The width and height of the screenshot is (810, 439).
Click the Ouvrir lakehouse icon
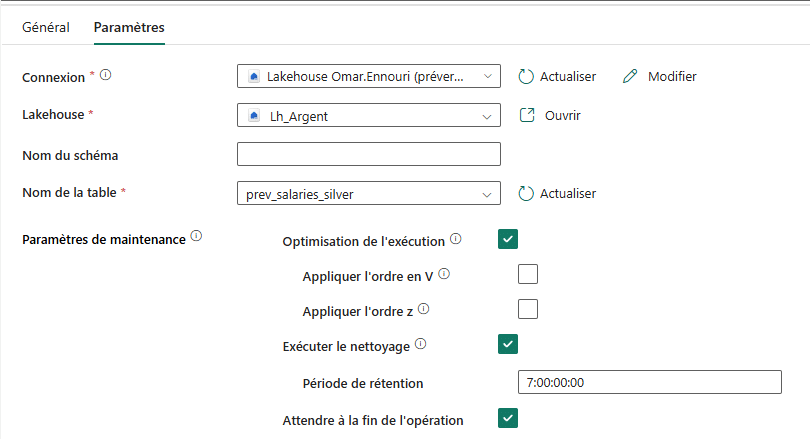528,115
